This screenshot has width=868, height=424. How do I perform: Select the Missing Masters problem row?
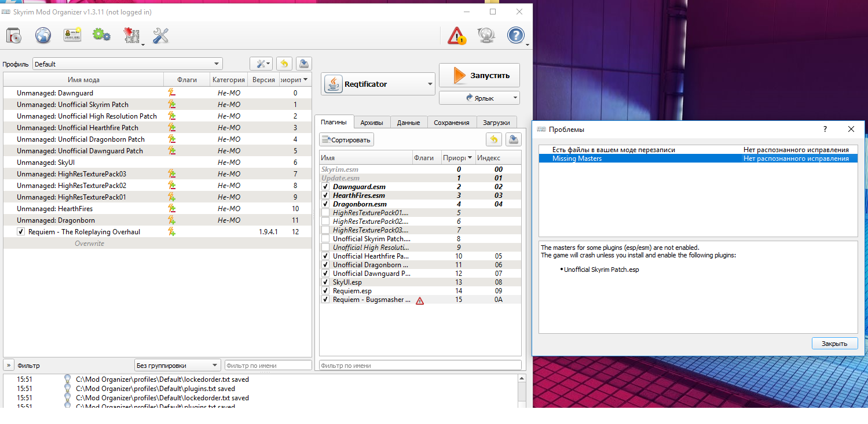coord(698,158)
